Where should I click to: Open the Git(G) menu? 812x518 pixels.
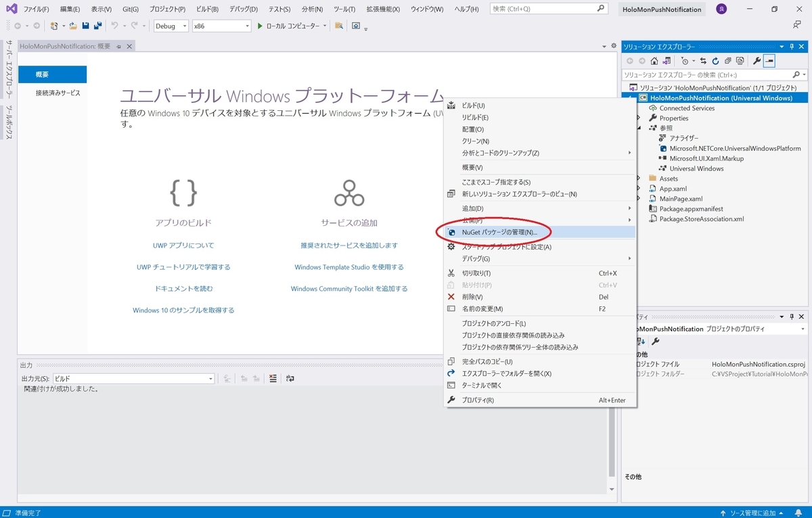131,9
